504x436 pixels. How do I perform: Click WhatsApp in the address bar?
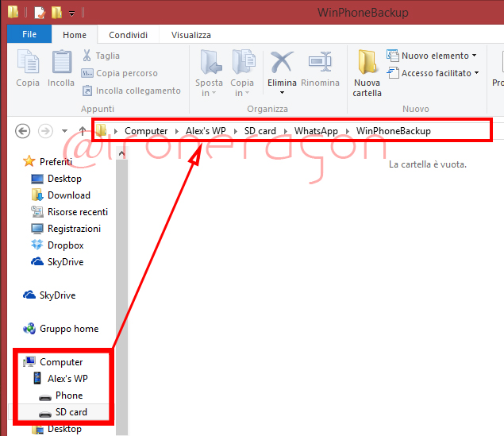click(x=316, y=131)
